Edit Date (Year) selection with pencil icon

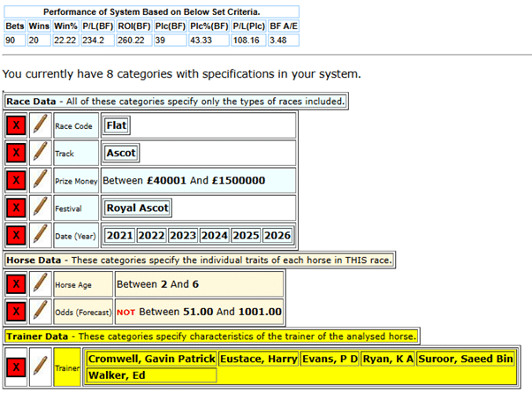point(41,236)
